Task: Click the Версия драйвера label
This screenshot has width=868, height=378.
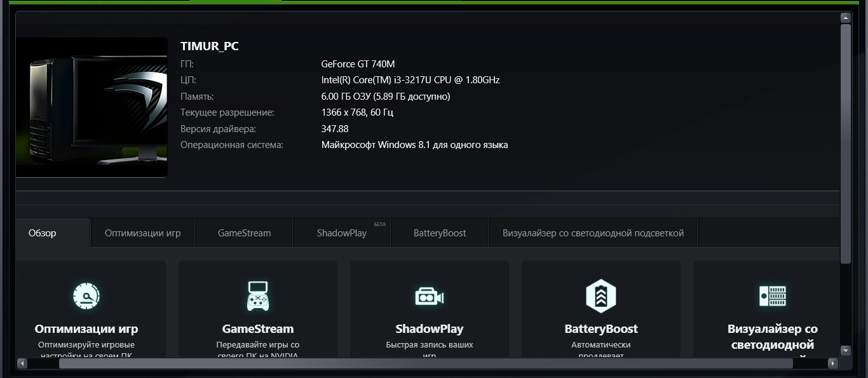Action: pyautogui.click(x=219, y=129)
